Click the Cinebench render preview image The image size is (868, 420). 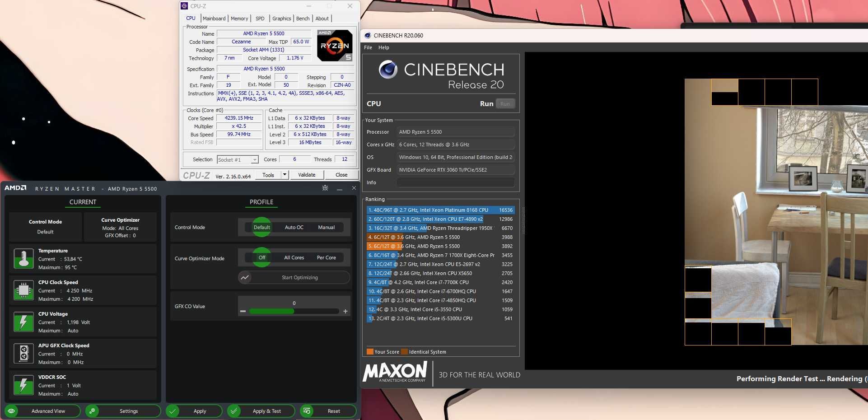coord(776,212)
